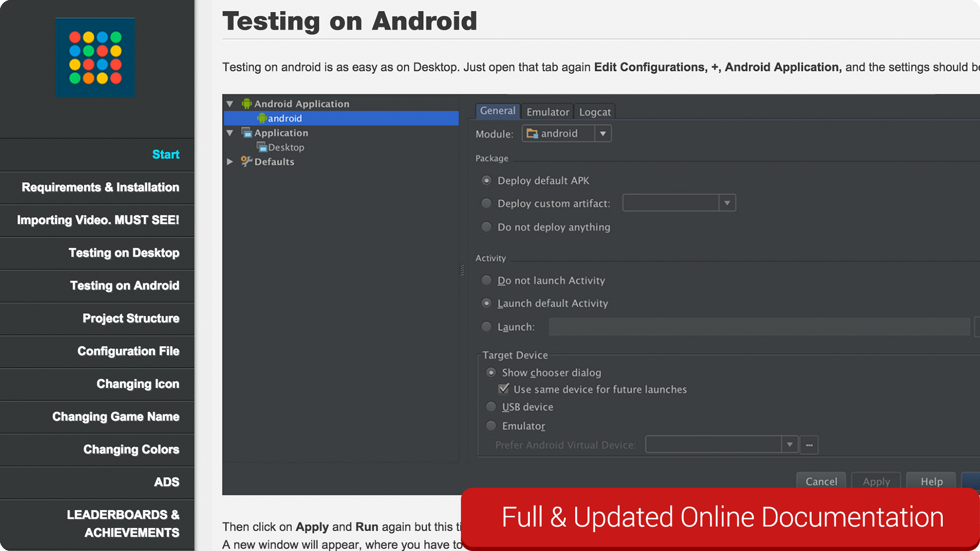Click the Desktop configuration icon
The width and height of the screenshot is (980, 551).
(261, 147)
